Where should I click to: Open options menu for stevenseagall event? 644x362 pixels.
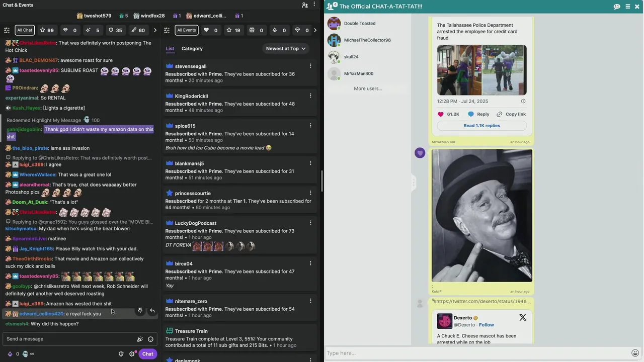click(310, 66)
